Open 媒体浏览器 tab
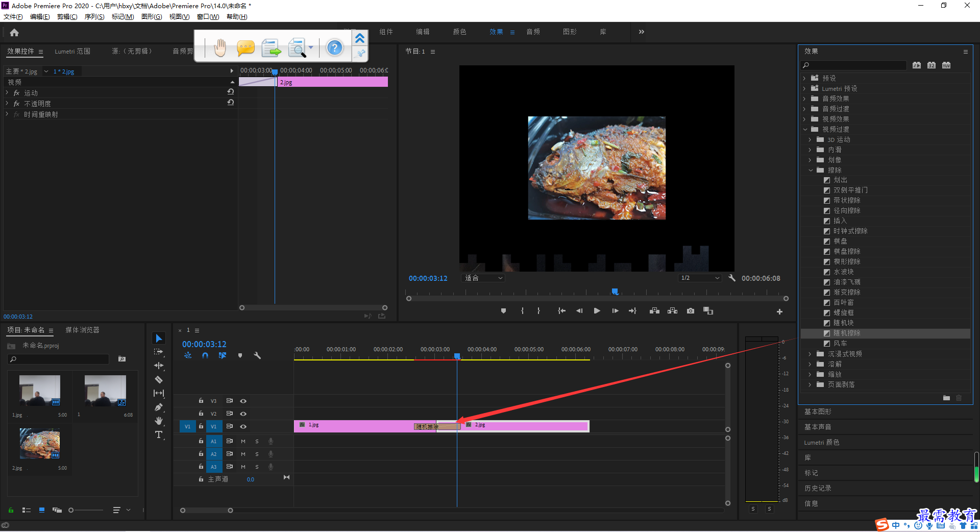980x532 pixels. pyautogui.click(x=82, y=330)
